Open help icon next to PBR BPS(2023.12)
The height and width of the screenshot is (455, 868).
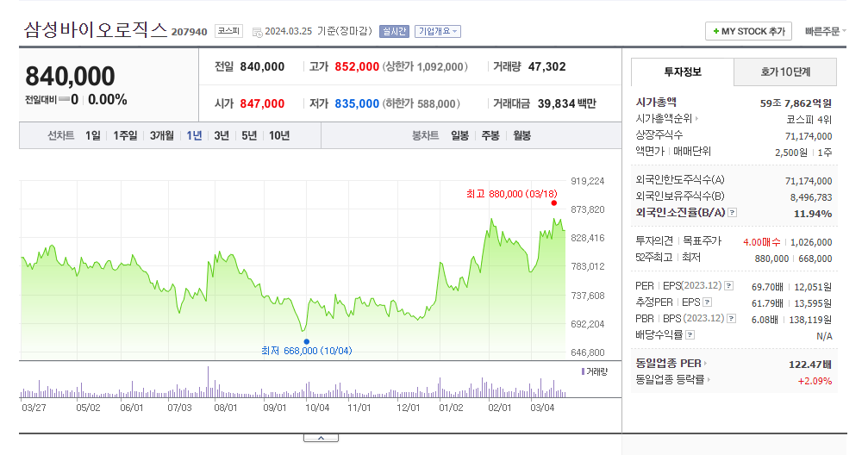(731, 318)
